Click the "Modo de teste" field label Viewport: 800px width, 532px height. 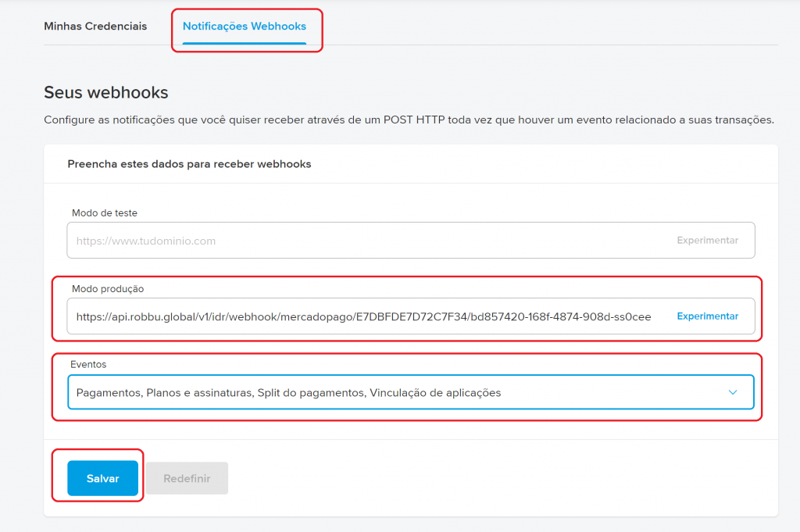click(x=105, y=212)
